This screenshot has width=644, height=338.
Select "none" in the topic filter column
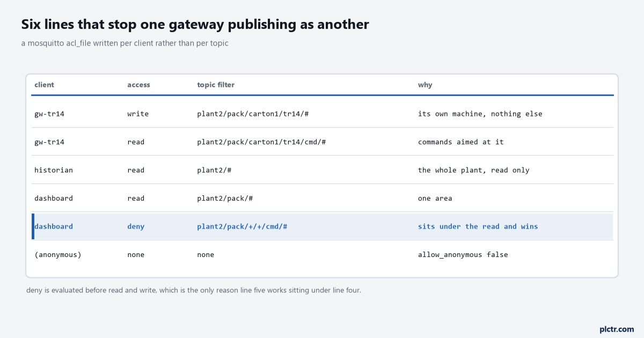tap(206, 255)
